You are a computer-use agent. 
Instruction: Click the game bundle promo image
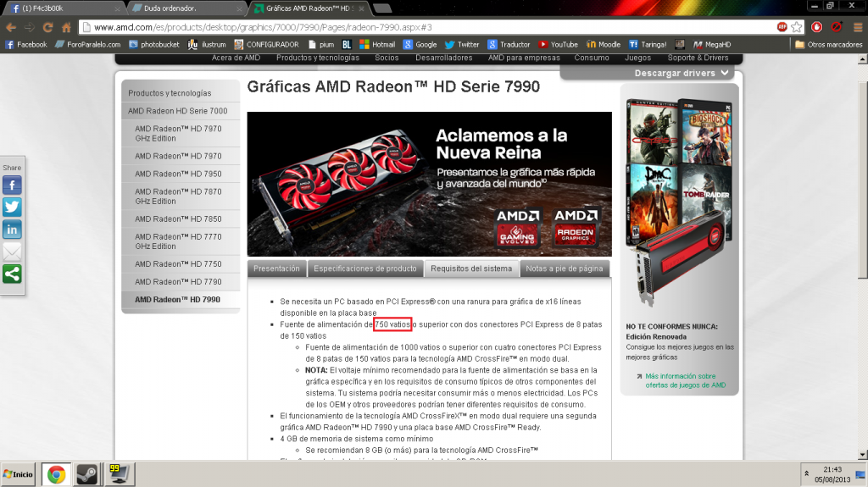pyautogui.click(x=679, y=202)
